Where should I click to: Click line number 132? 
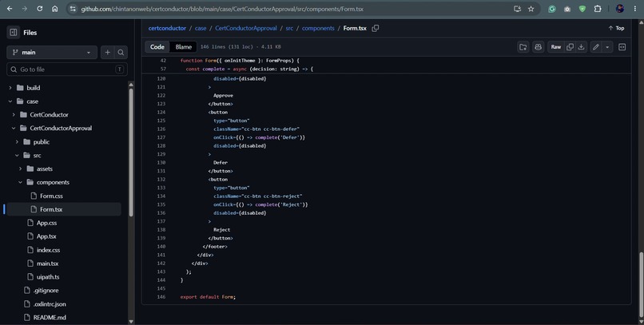[161, 180]
